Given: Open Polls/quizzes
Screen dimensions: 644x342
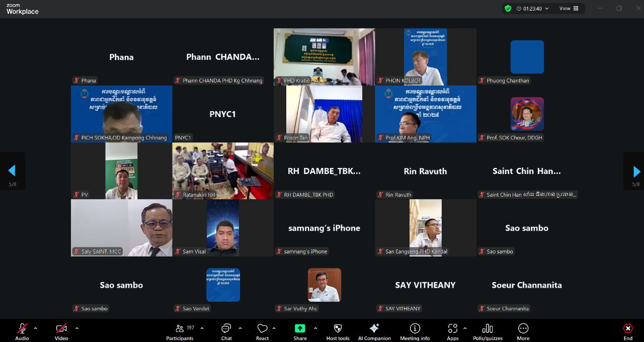Looking at the screenshot, I should [487, 328].
